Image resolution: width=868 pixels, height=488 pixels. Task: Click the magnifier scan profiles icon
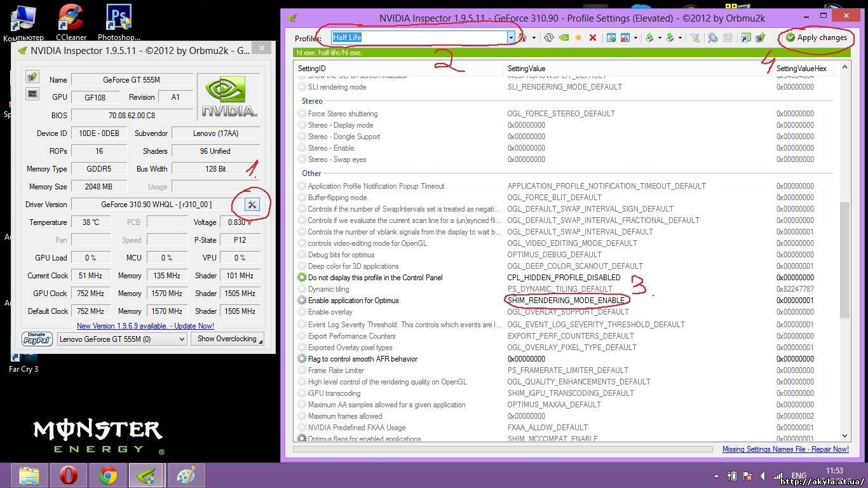click(x=713, y=38)
